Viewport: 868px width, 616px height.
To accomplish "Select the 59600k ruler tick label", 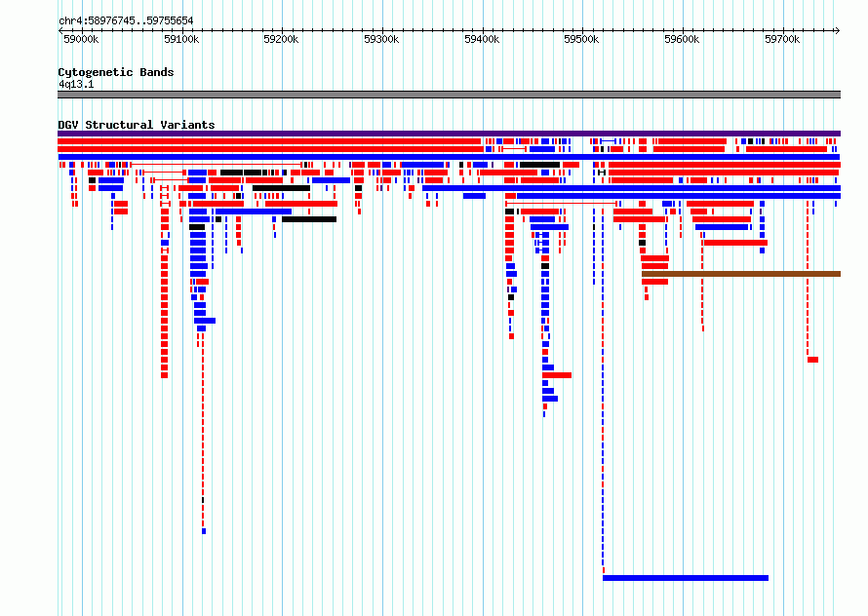I will [682, 39].
